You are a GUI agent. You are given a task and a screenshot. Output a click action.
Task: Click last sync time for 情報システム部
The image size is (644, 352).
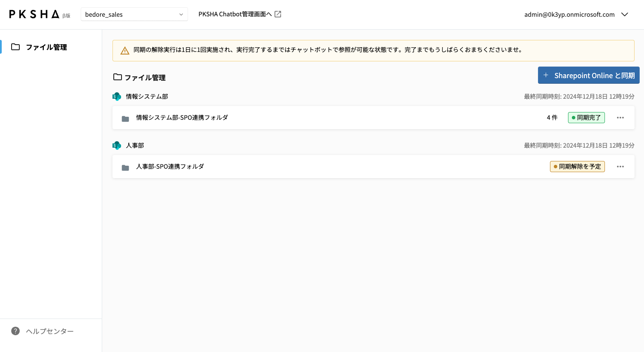click(579, 97)
